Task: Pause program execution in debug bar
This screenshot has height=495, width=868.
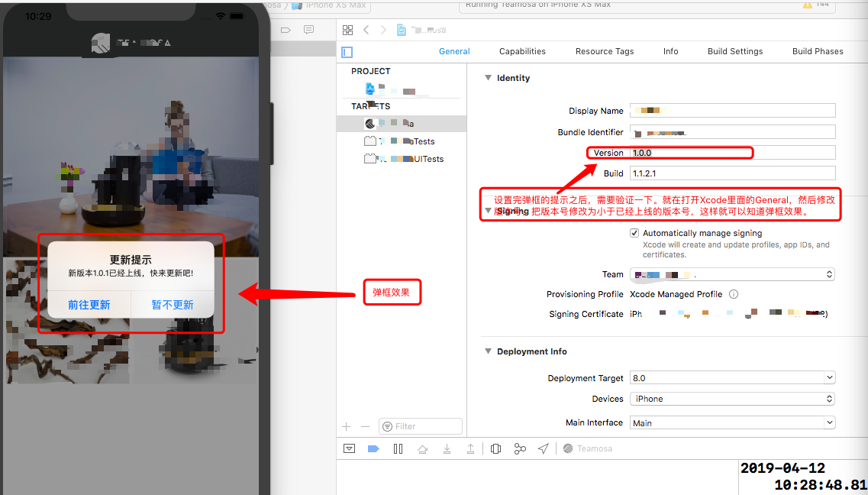Action: coord(398,448)
